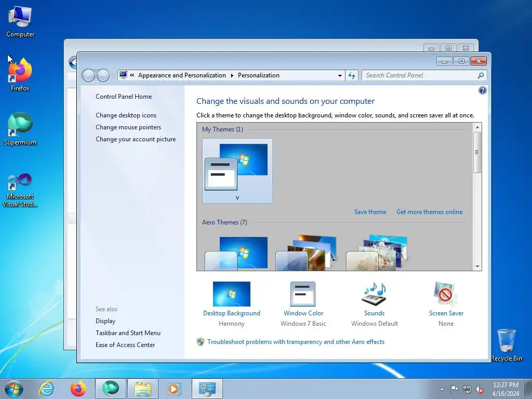Viewport: 532px width, 399px height.
Task: Switch to Supermium in the taskbar
Action: [x=111, y=389]
